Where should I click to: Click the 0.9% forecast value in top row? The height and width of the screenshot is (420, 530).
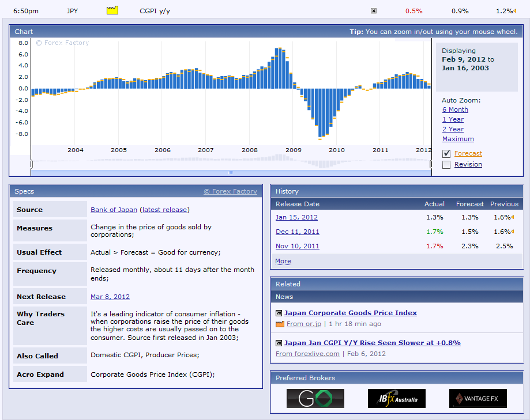tap(460, 11)
